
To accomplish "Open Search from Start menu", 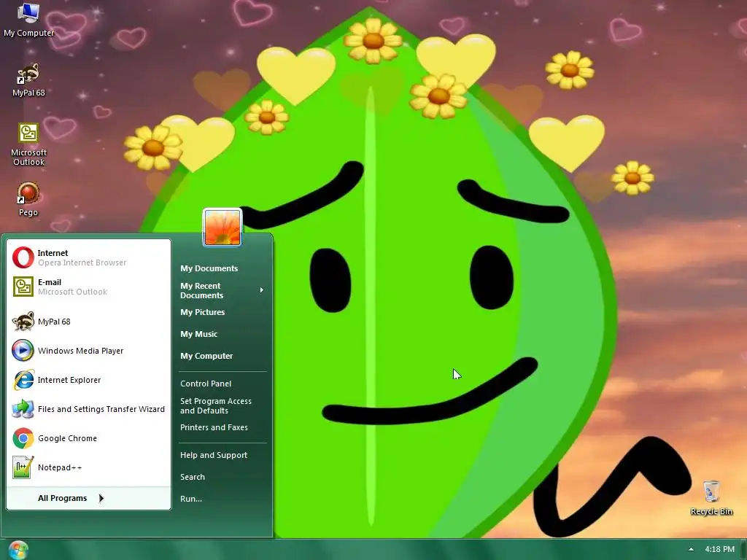I will coord(193,477).
